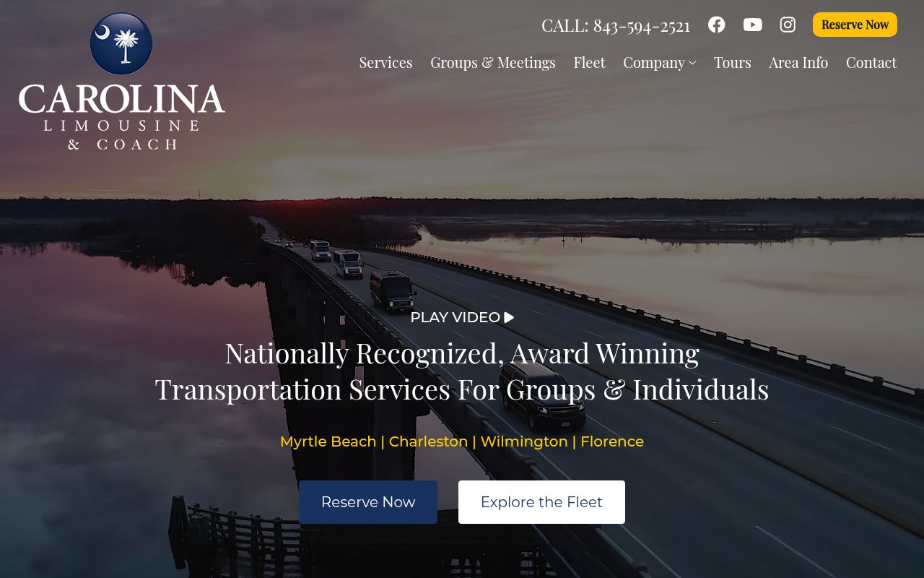This screenshot has width=924, height=578.
Task: Expand the Company menu chevron
Action: (x=692, y=63)
